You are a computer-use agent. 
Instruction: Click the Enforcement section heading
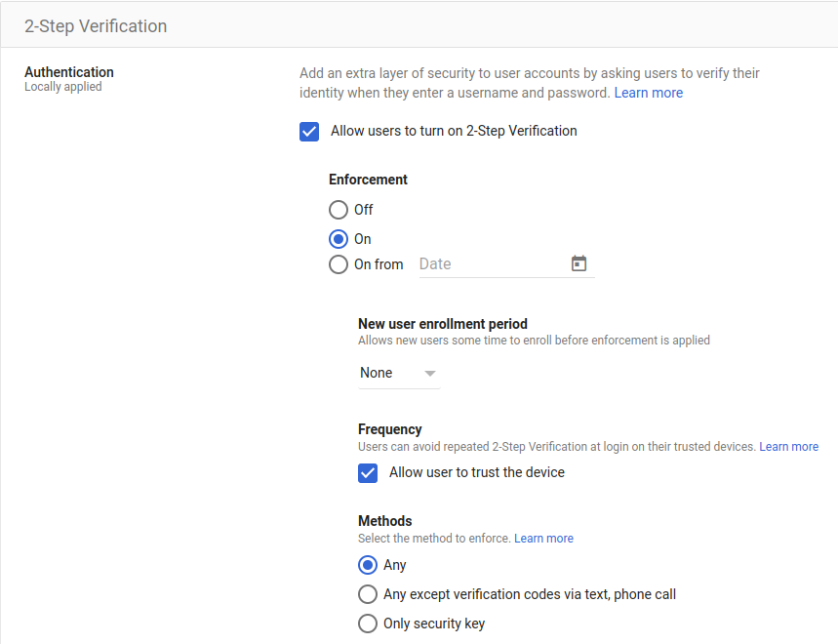[368, 179]
